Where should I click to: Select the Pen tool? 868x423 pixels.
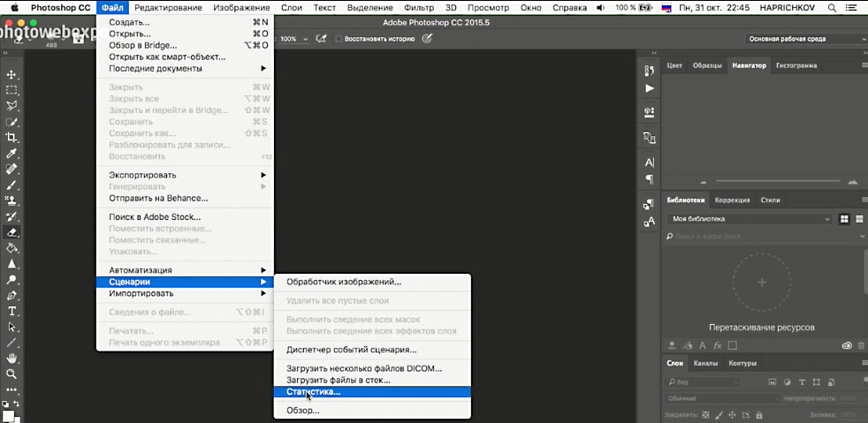click(11, 295)
